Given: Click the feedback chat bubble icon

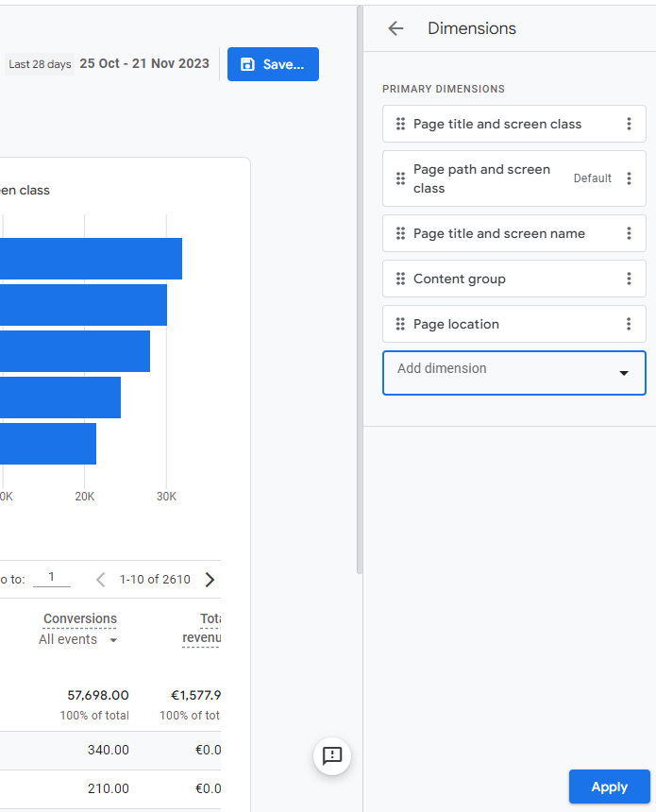Looking at the screenshot, I should 332,755.
